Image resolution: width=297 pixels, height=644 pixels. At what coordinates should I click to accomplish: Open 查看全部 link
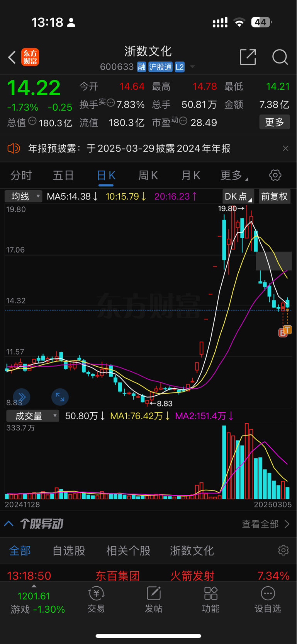266,524
